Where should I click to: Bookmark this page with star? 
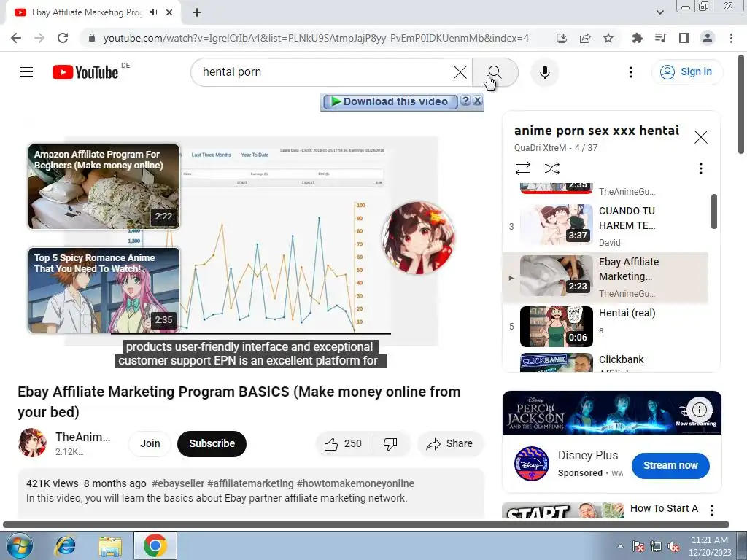(x=608, y=38)
